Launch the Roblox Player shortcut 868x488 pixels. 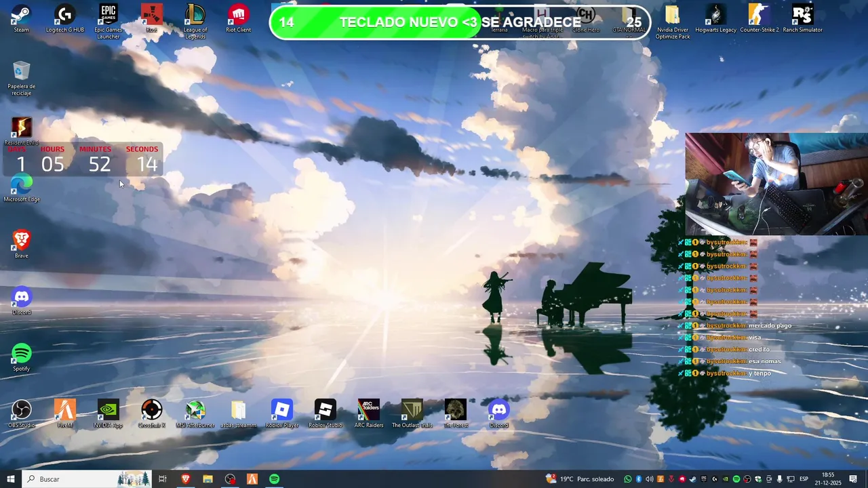282,413
